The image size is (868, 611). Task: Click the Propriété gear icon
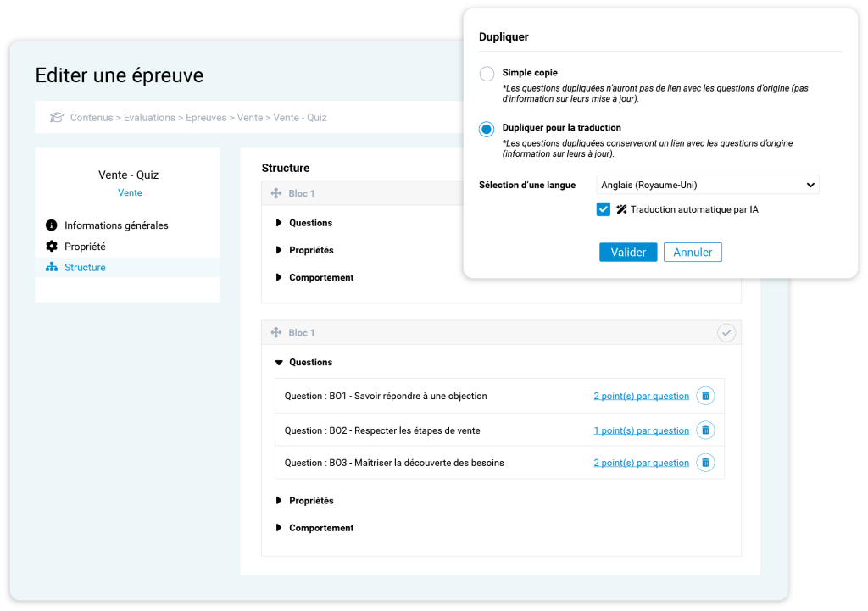[52, 247]
